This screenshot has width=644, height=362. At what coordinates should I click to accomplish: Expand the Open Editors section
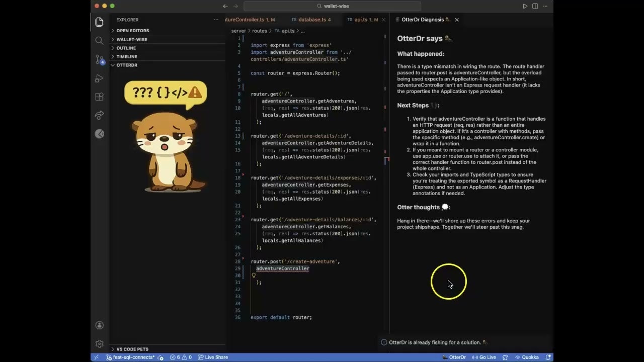(x=168, y=31)
